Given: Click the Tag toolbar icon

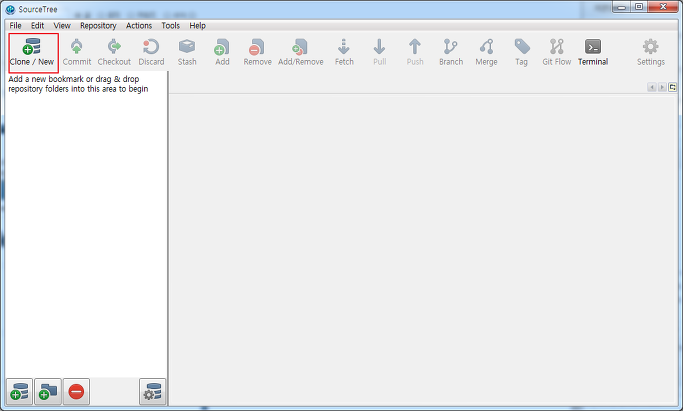Looking at the screenshot, I should pyautogui.click(x=521, y=47).
